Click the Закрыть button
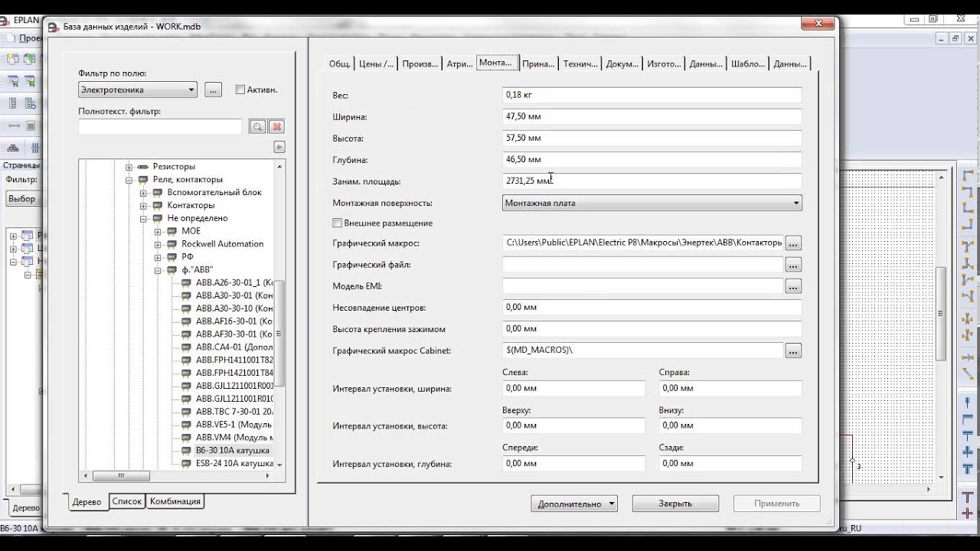980x551 pixels. [x=675, y=504]
